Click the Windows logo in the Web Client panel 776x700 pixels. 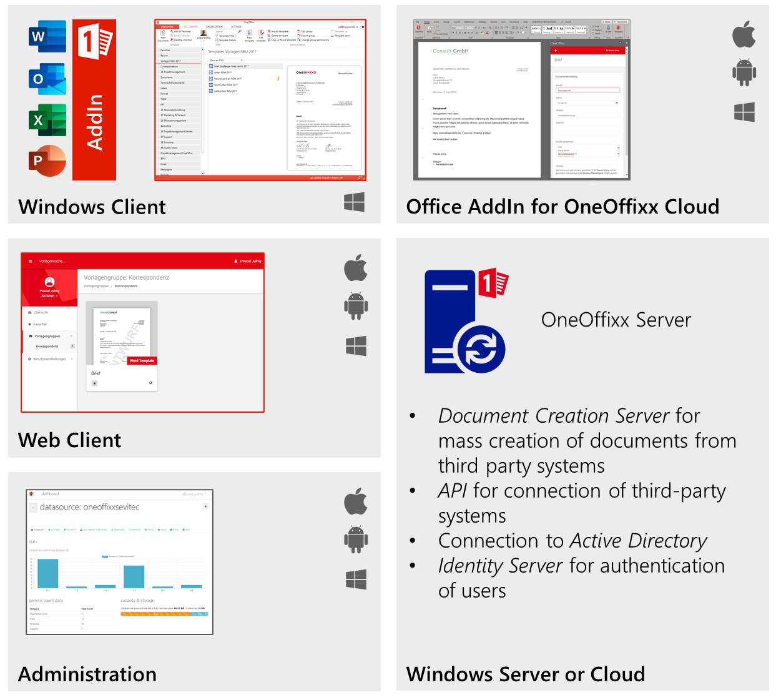[356, 346]
